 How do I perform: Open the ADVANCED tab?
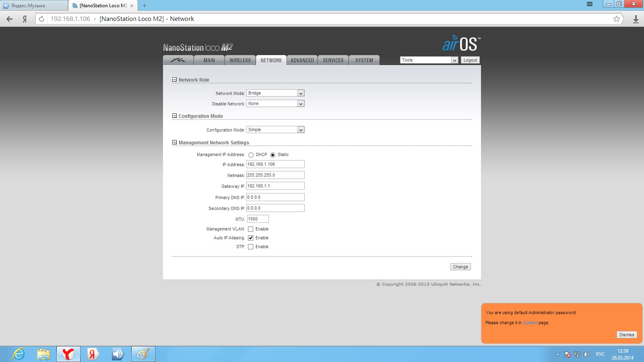tap(302, 60)
